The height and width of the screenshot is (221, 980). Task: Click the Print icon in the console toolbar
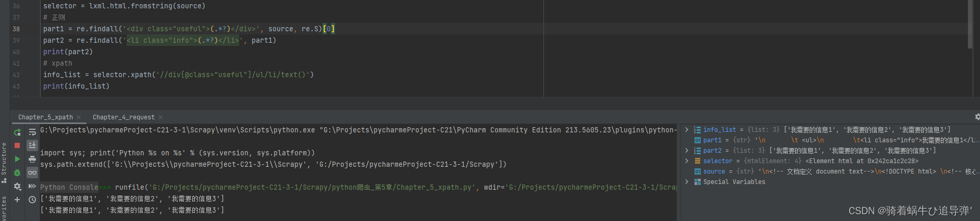[x=32, y=159]
